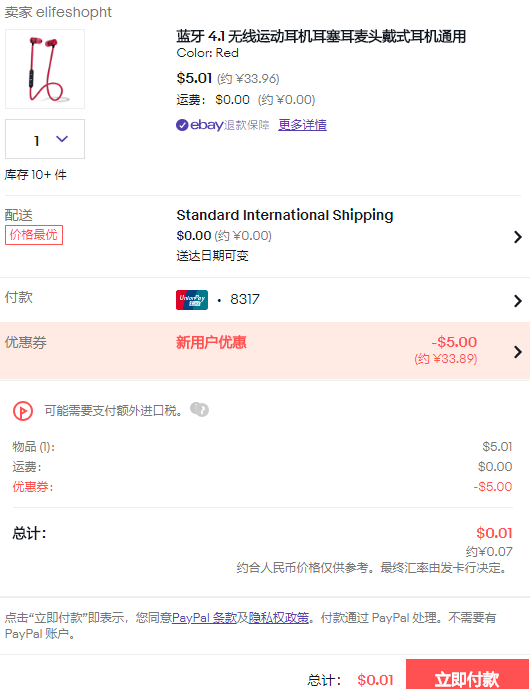The height and width of the screenshot is (689, 530).
Task: Click the Standard International Shipping text
Action: pos(285,215)
